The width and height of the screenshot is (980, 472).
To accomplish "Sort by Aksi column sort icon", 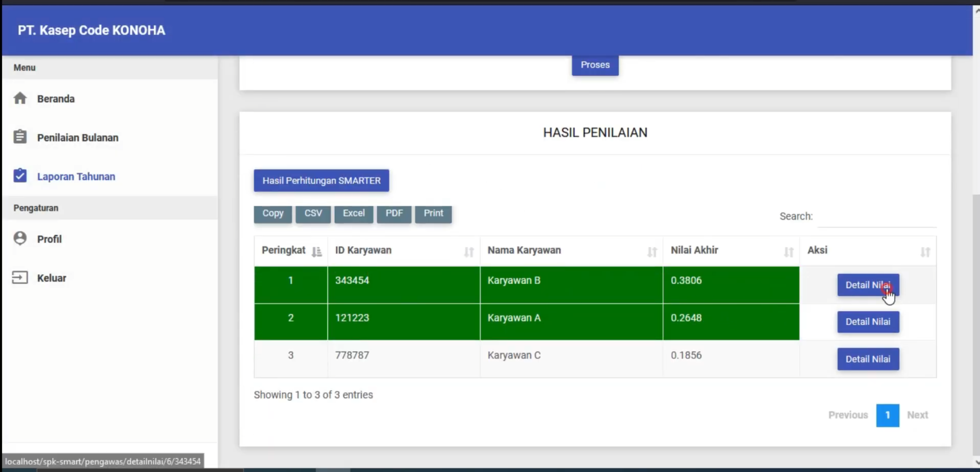I will coord(926,252).
